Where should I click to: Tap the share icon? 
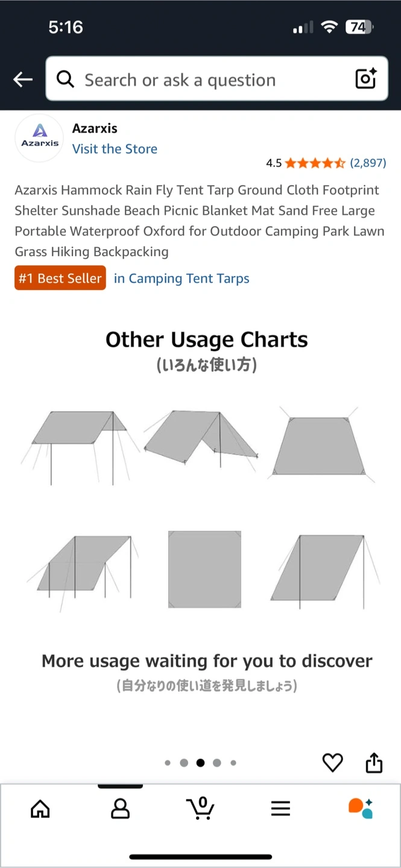pos(374,763)
